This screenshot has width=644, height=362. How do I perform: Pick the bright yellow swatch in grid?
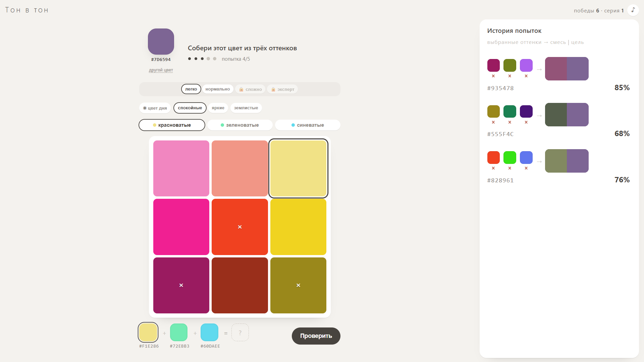click(x=298, y=227)
